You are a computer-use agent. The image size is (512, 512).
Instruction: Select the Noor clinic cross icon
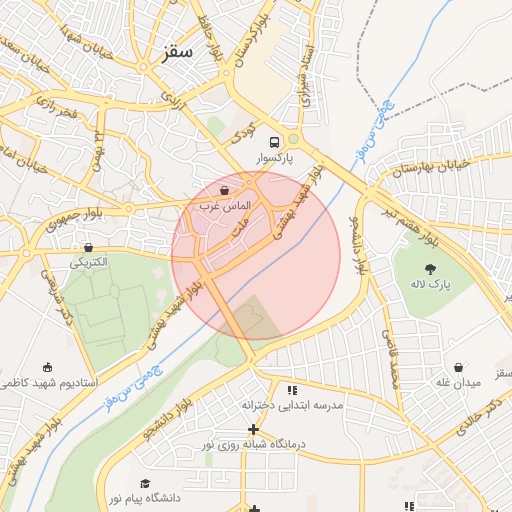pos(253,429)
